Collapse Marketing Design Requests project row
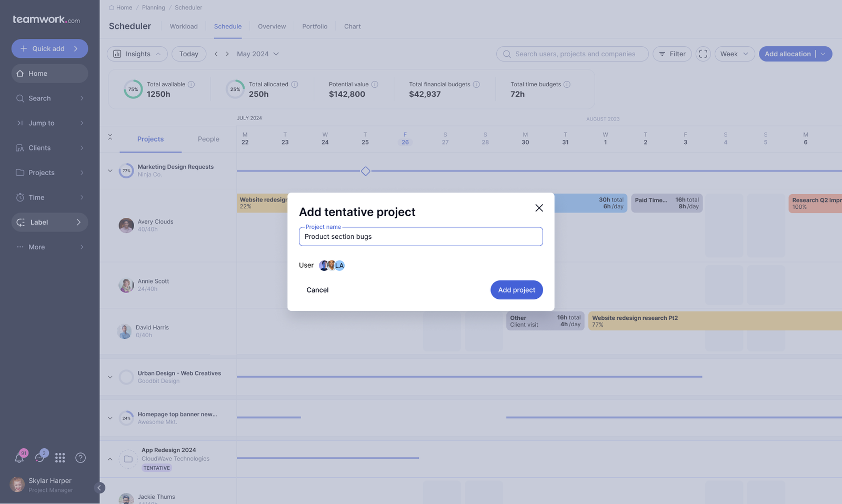The image size is (842, 504). coord(110,170)
